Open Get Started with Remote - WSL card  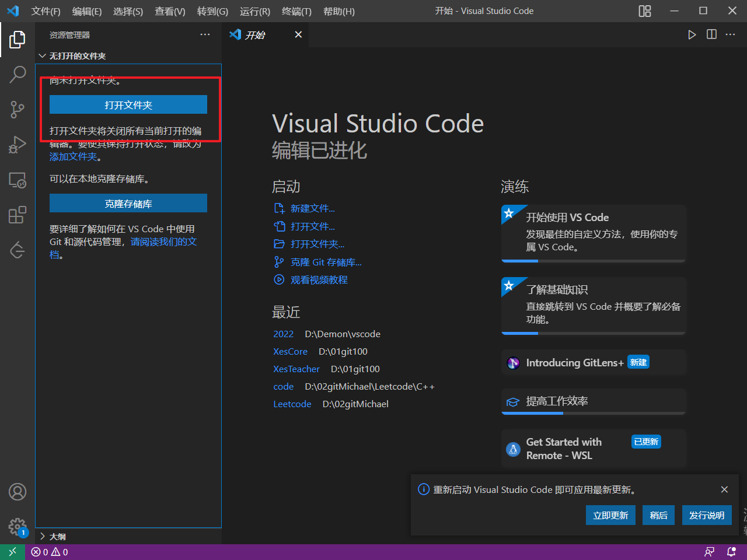[x=594, y=449]
